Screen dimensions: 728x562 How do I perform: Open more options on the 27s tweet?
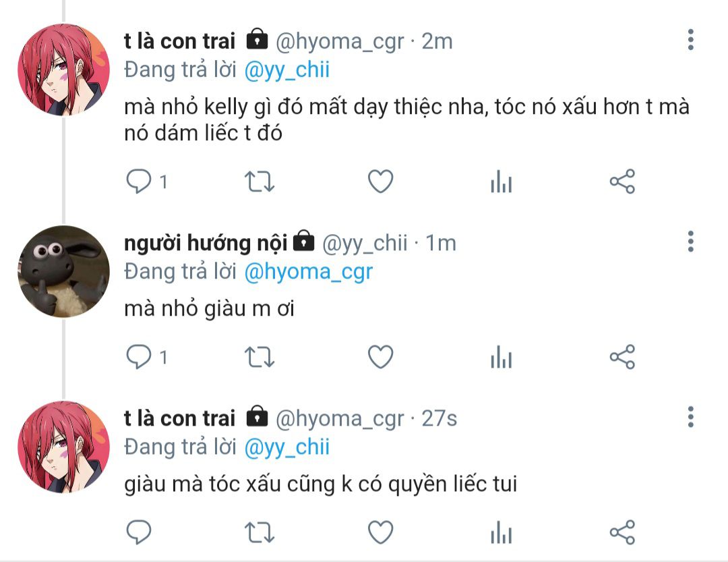pyautogui.click(x=691, y=417)
